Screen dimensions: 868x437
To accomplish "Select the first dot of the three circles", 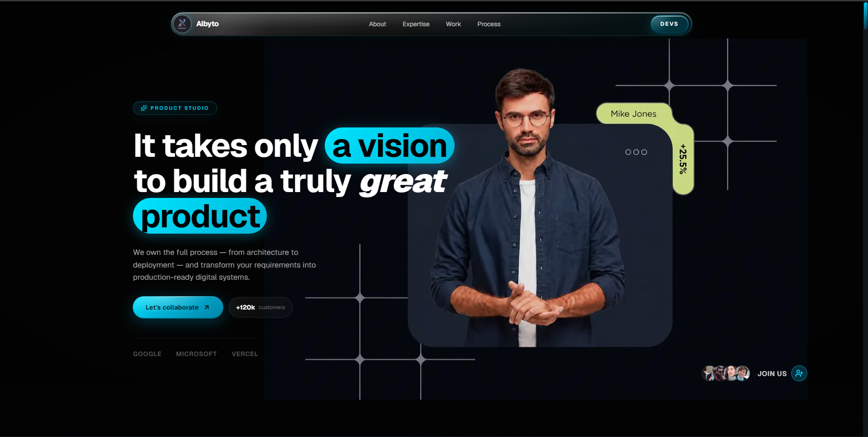I will click(x=628, y=152).
